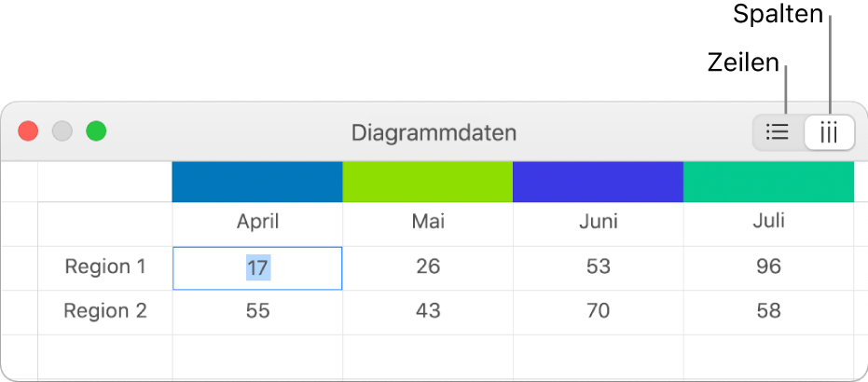Switch to plotting columns as series
Screen dimensions: 868x382
[829, 132]
